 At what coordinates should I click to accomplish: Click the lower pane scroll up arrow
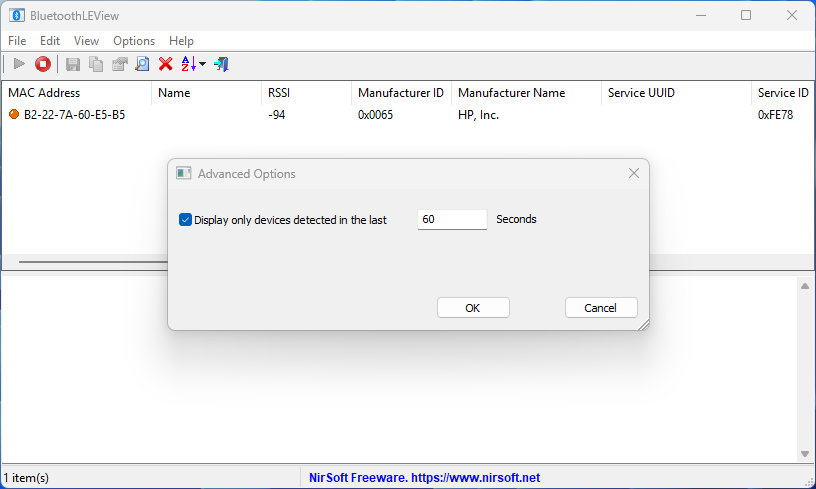(x=805, y=287)
